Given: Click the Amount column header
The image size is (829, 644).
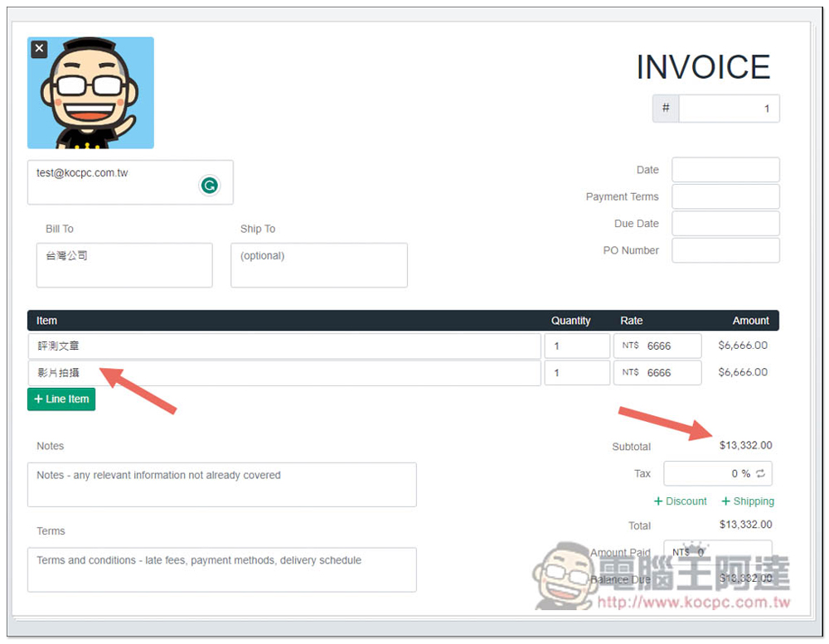Looking at the screenshot, I should tap(751, 321).
